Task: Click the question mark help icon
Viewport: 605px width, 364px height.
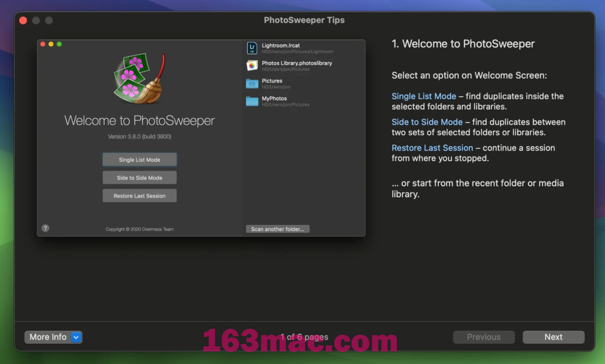Action: pos(46,228)
